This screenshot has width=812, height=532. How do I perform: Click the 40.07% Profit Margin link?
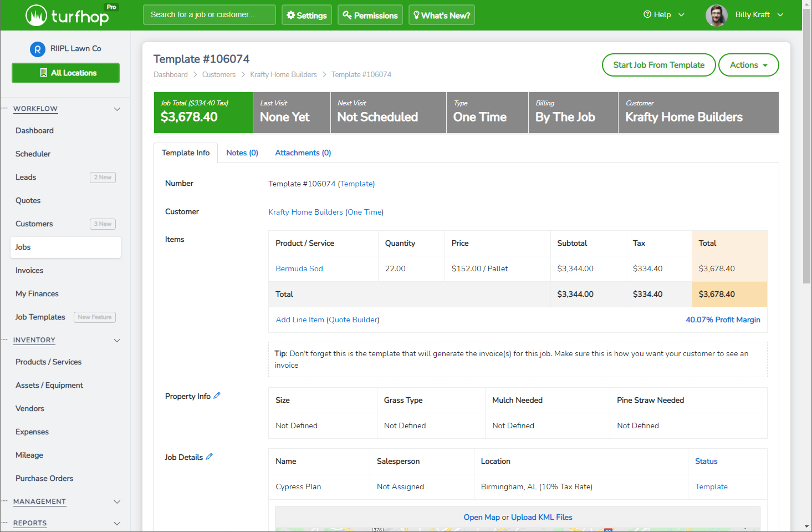point(723,320)
